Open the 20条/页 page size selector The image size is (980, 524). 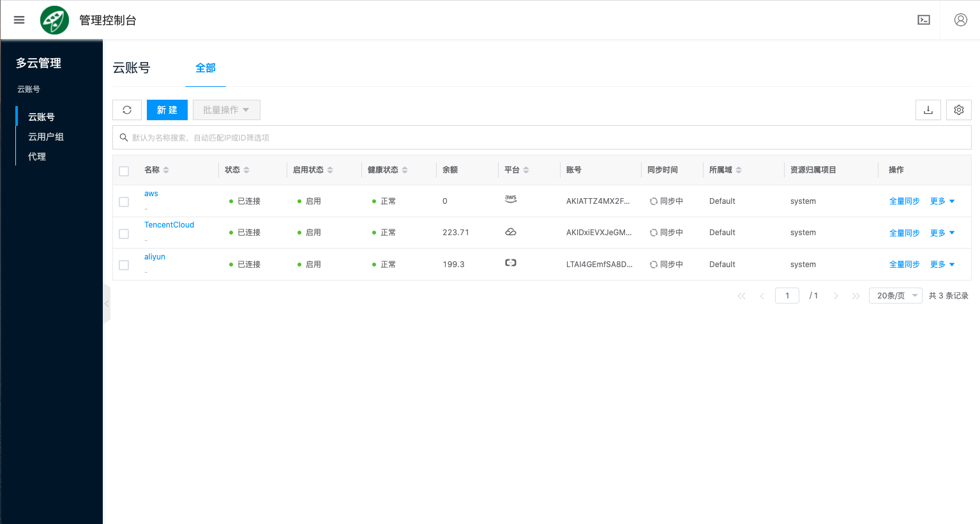tap(895, 295)
